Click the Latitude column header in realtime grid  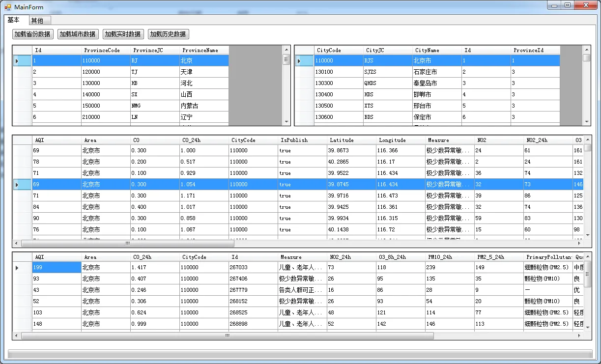coord(351,140)
